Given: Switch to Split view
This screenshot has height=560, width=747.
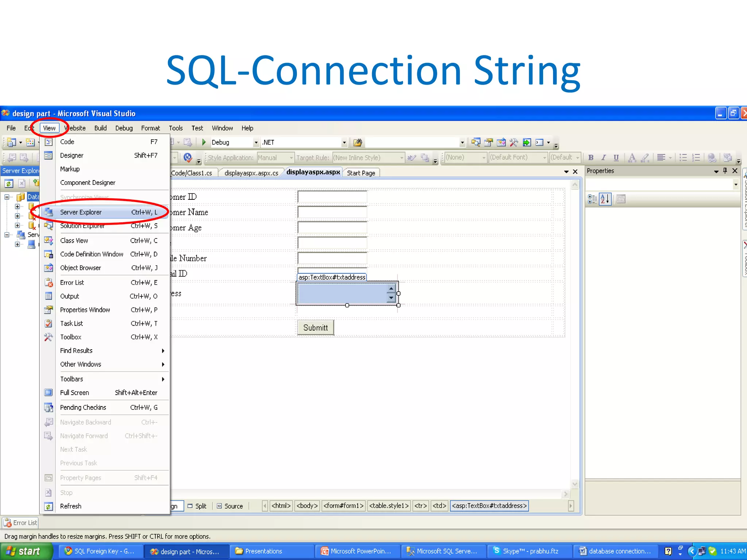Looking at the screenshot, I should click(197, 506).
